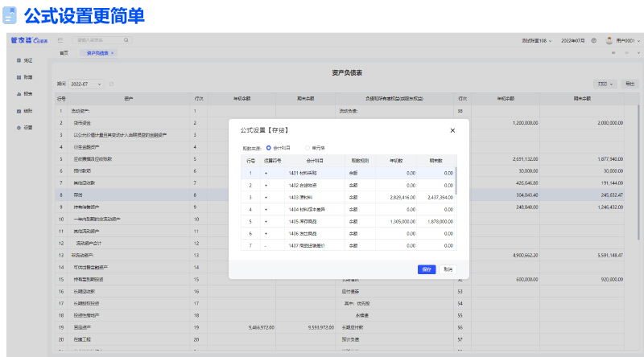Click the user avatar icon
The height and width of the screenshot is (357, 644).
coord(609,39)
